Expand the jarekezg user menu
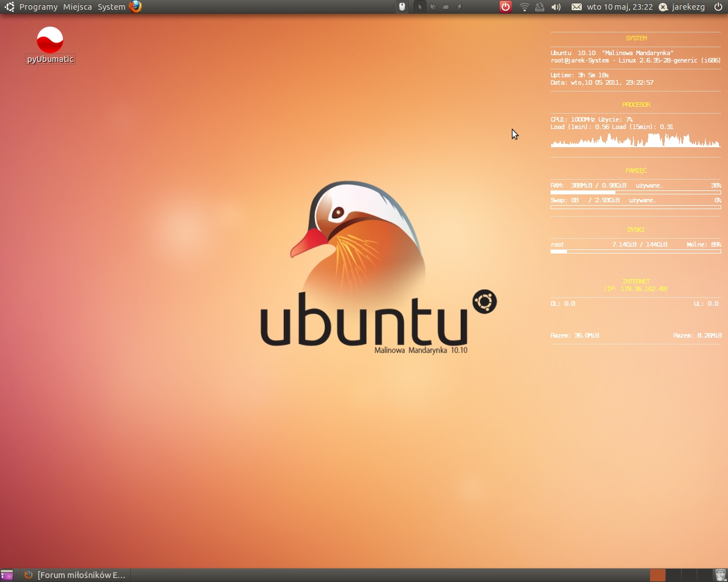Image resolution: width=728 pixels, height=582 pixels. [682, 7]
